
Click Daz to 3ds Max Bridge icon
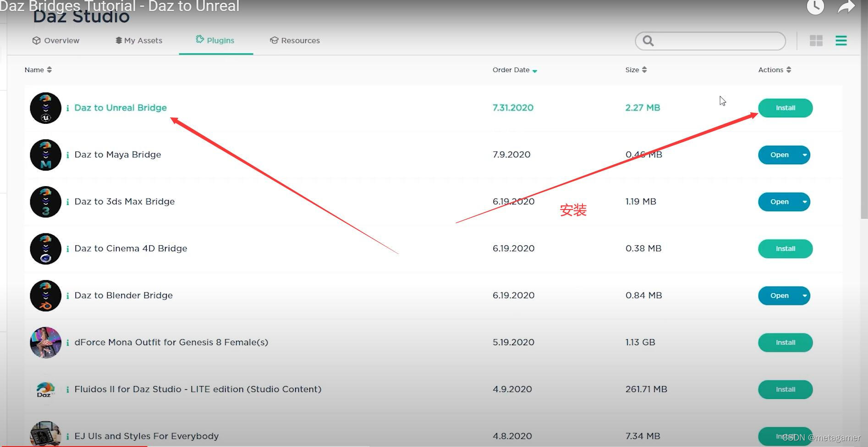click(x=45, y=202)
